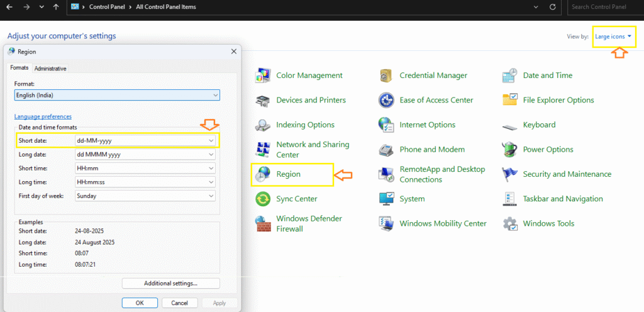Click the Search Control Panel field
This screenshot has height=312, width=644.
point(606,7)
